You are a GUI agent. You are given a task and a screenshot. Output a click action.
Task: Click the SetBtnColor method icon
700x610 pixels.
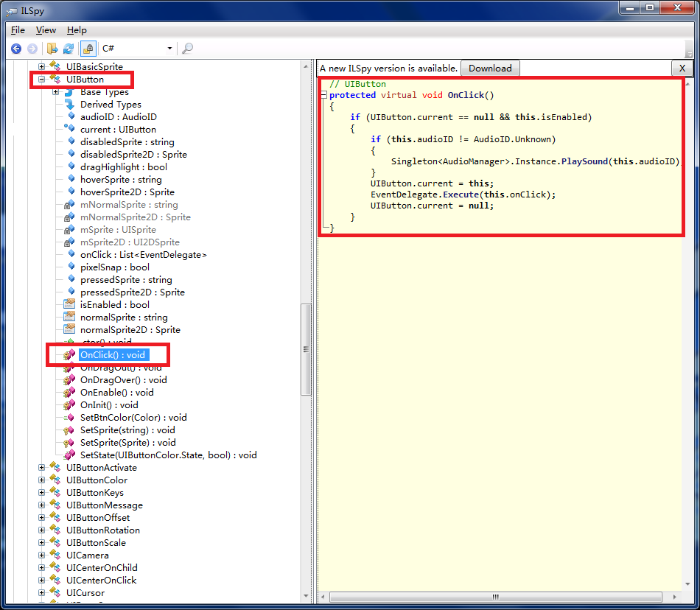point(69,418)
